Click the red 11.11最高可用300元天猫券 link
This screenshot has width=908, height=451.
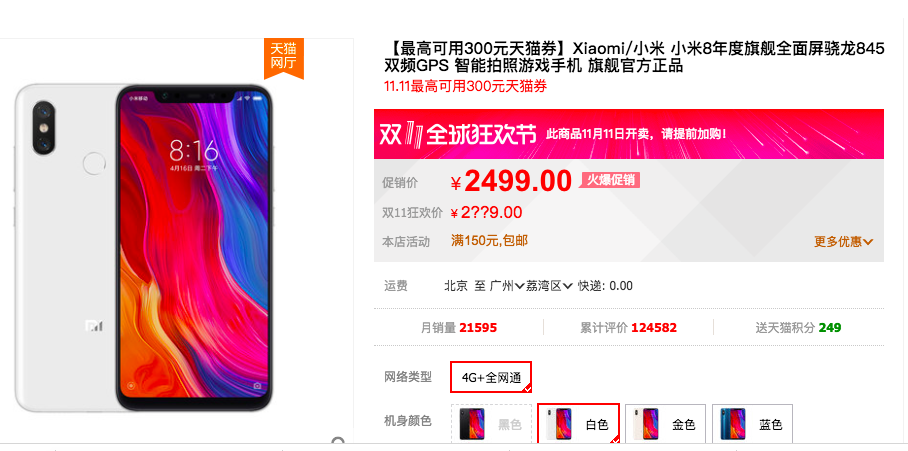pos(465,86)
